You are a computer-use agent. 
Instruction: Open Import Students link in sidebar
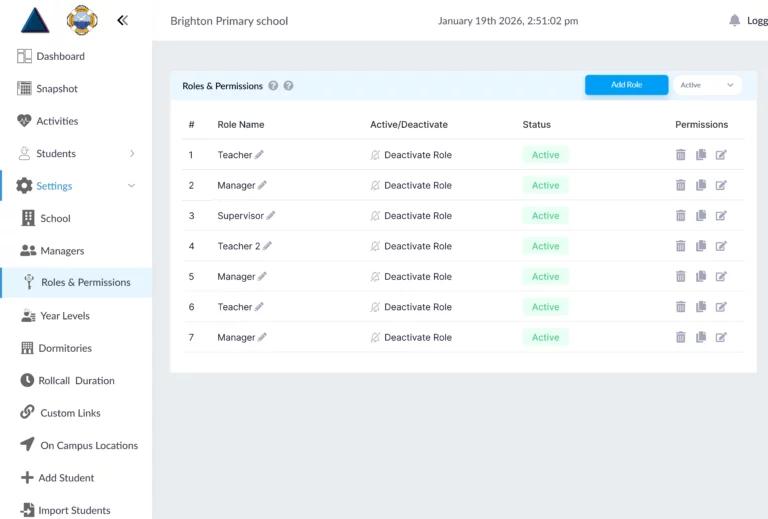pyautogui.click(x=73, y=510)
